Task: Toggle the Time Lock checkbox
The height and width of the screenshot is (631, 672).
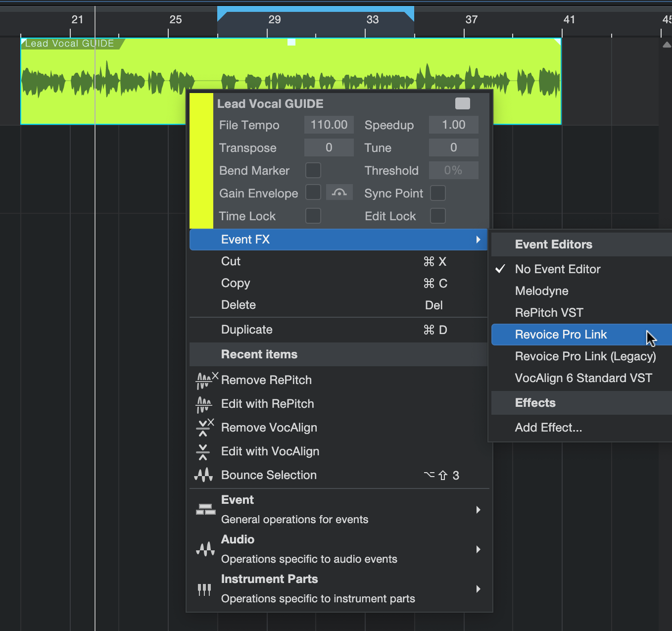Action: tap(313, 216)
